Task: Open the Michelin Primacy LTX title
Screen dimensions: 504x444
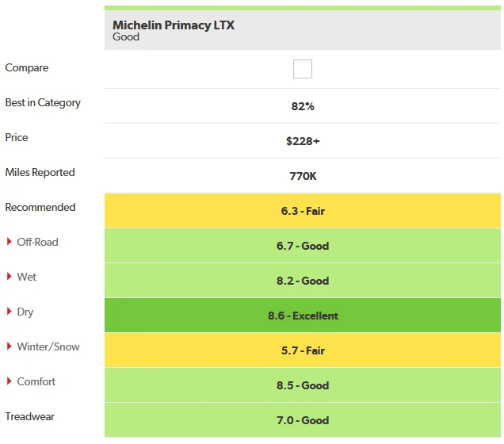Action: tap(174, 25)
